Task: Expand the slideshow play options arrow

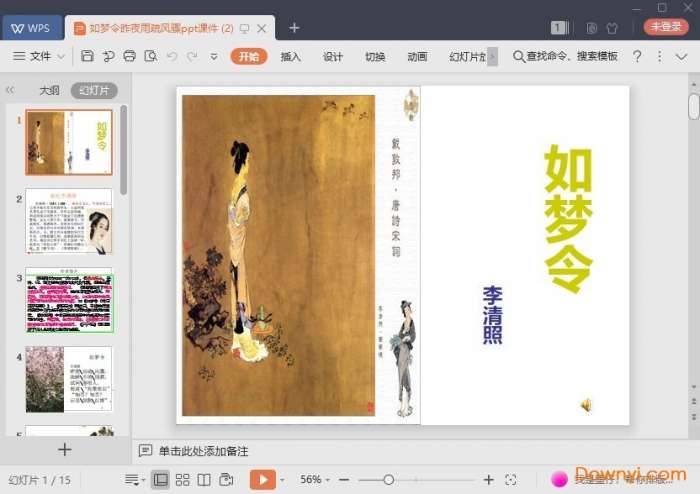Action: tap(282, 480)
